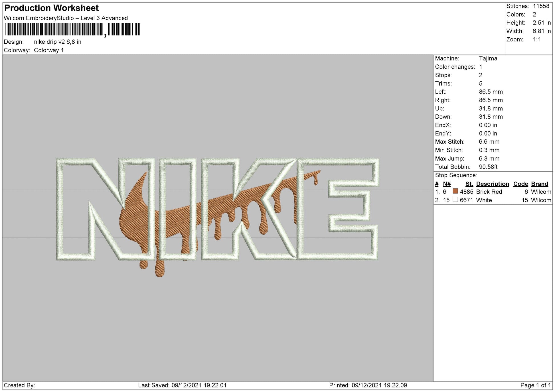Click the Colors value 2 indicator
Screen dimensions: 555x392
tap(535, 14)
